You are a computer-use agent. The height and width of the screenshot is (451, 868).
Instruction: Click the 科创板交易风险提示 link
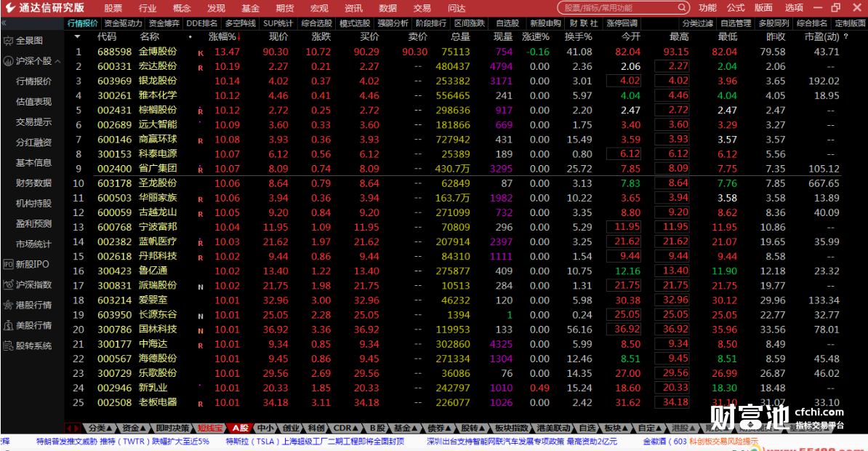tap(723, 442)
